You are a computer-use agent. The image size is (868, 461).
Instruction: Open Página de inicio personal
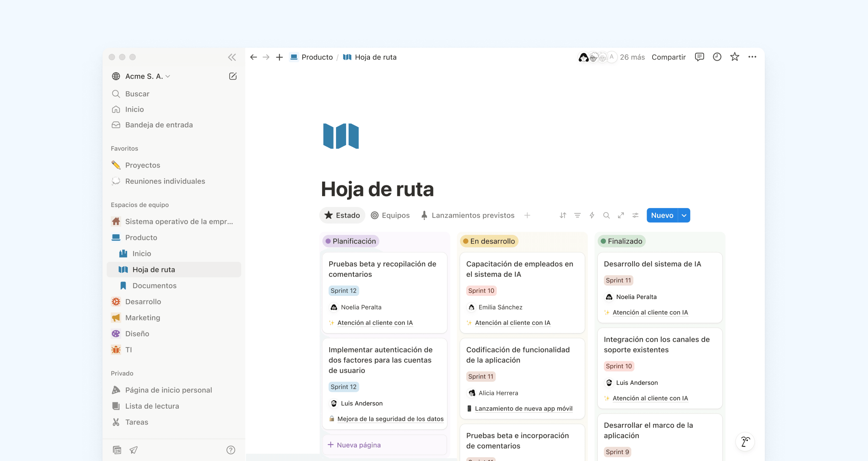174,390
